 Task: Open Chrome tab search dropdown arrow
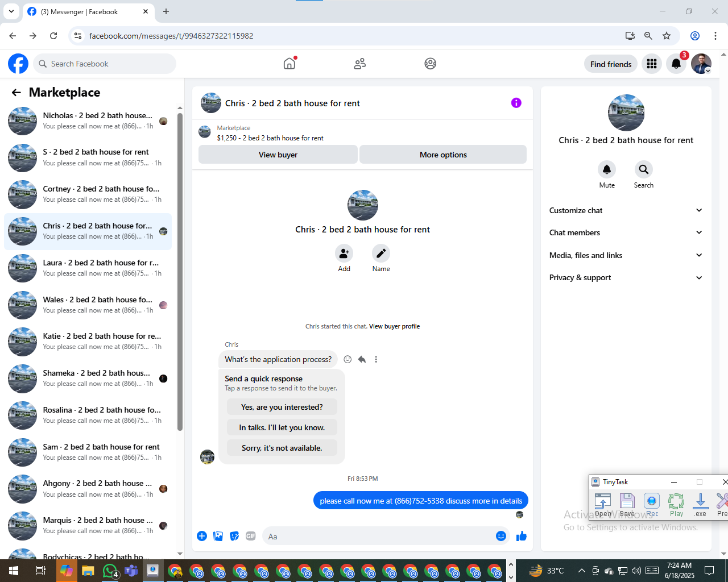(x=11, y=11)
